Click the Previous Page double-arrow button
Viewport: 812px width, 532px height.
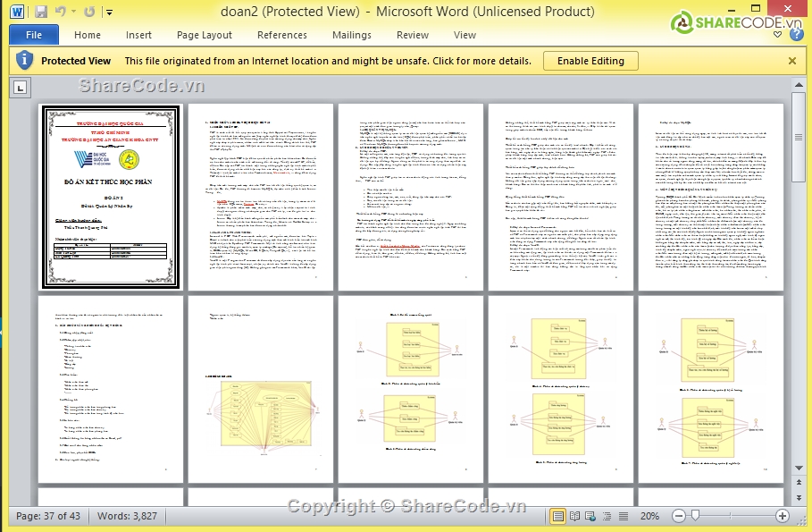(799, 482)
